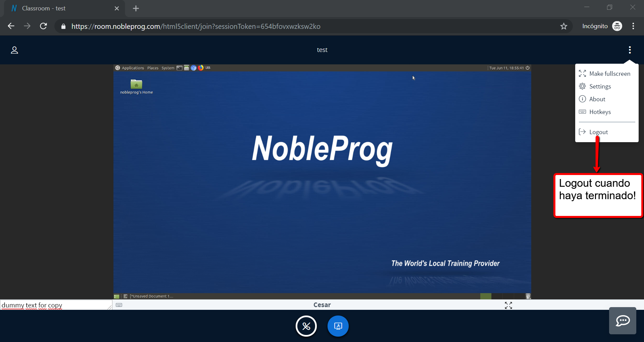Close the Classroom - test tab

(117, 8)
